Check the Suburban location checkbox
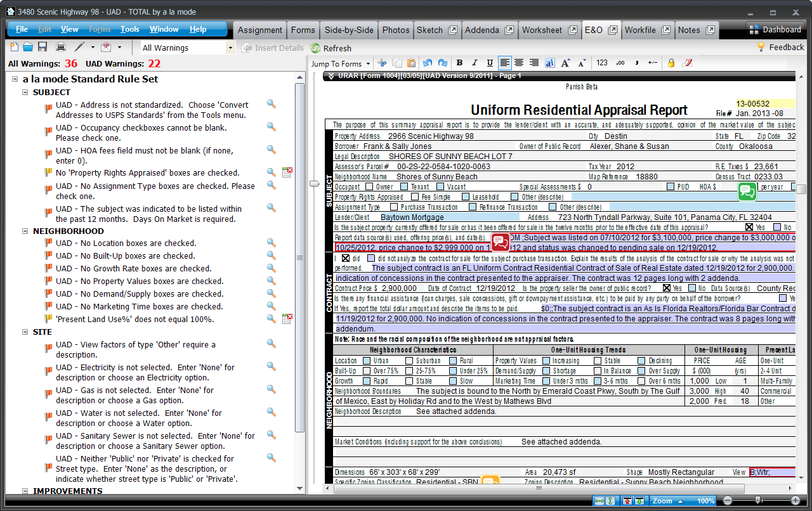Screen dimensions: 812x511 pyautogui.click(x=409, y=361)
